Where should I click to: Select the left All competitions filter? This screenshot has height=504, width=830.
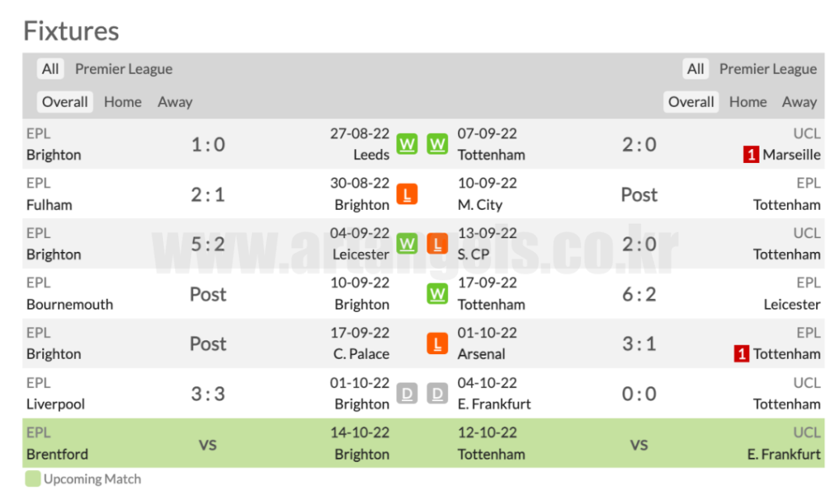50,69
